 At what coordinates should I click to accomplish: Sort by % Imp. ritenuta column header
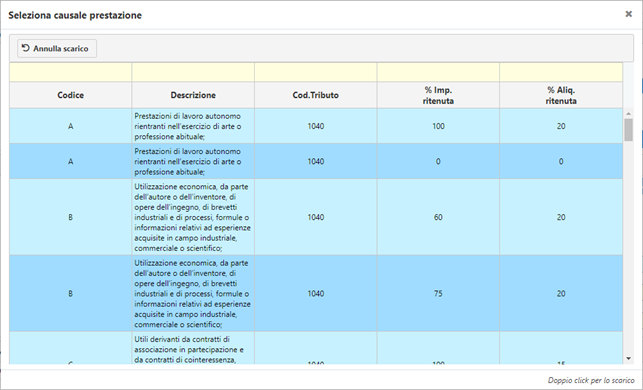(438, 95)
